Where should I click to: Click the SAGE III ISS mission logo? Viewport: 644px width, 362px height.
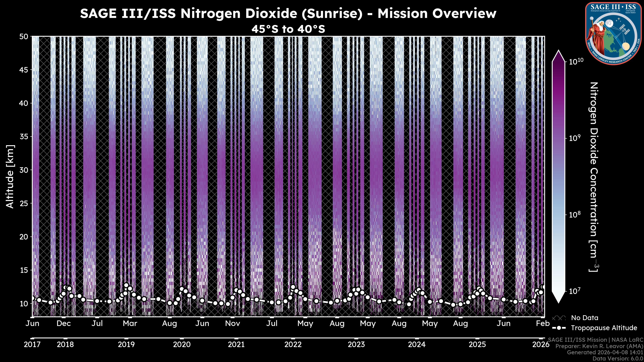pyautogui.click(x=614, y=34)
